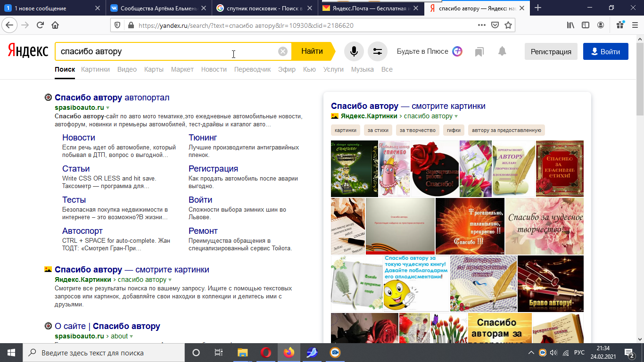Viewport: 644px width, 362px height.
Task: Select гифки filter chip
Action: (x=453, y=130)
